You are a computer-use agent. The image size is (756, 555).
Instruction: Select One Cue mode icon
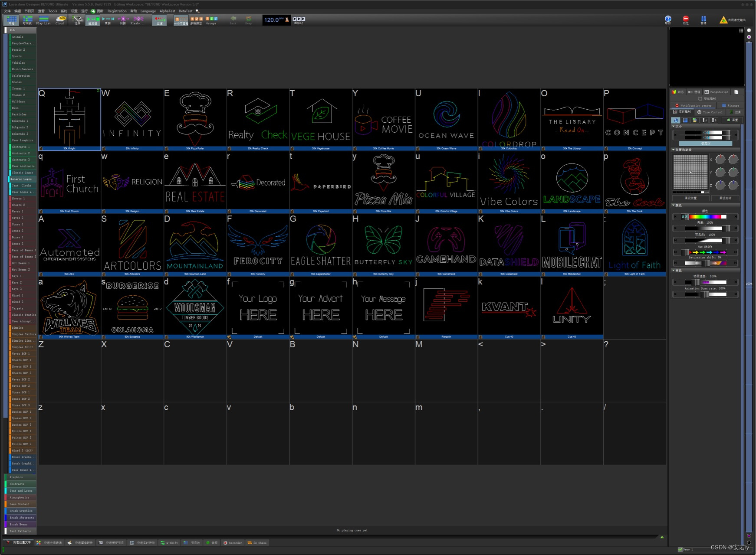click(181, 20)
